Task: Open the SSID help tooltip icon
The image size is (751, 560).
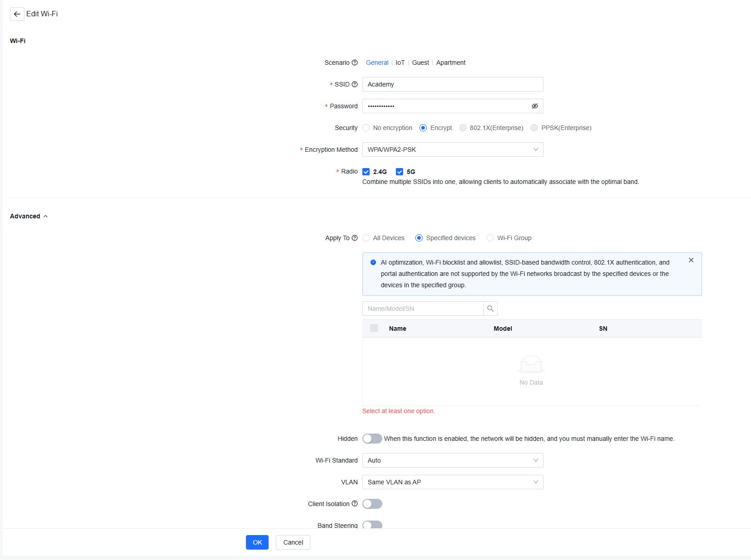Action: (355, 84)
